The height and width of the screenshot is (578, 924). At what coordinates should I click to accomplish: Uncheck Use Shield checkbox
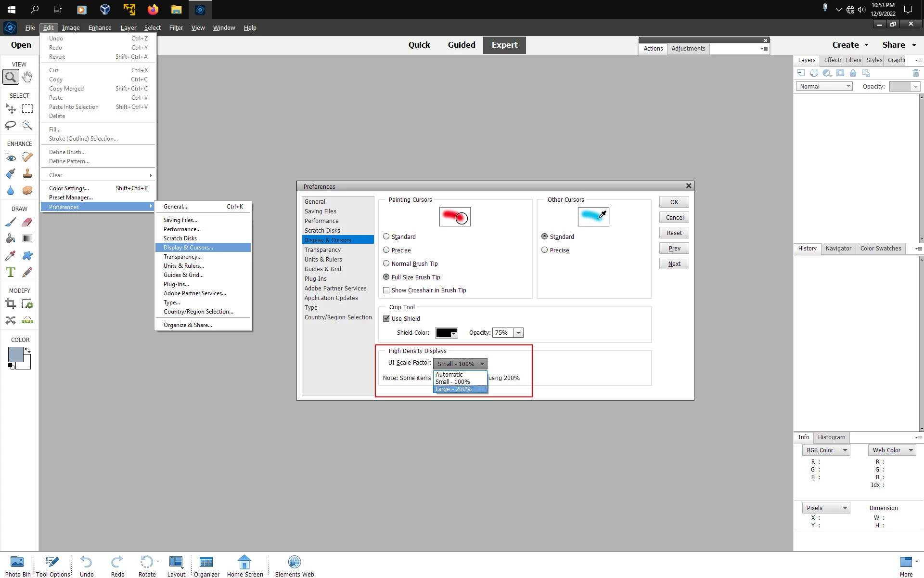(386, 318)
